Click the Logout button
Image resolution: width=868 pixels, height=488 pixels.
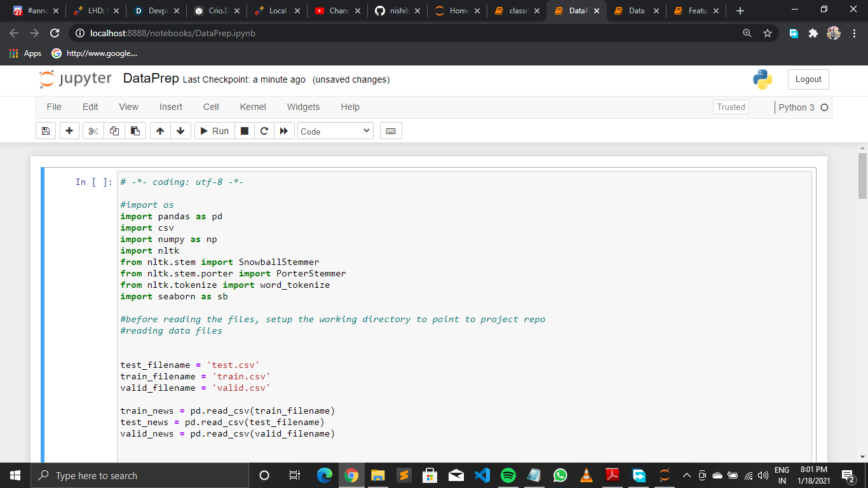(x=808, y=79)
